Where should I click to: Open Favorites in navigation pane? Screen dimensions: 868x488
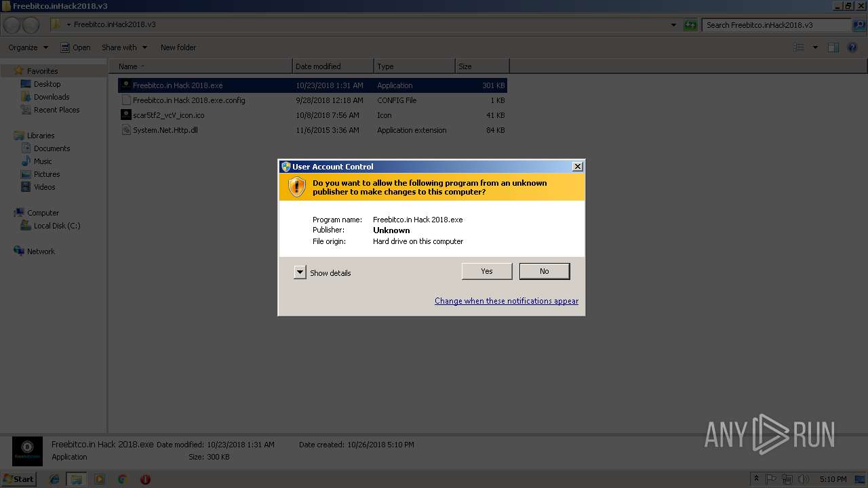click(x=42, y=71)
